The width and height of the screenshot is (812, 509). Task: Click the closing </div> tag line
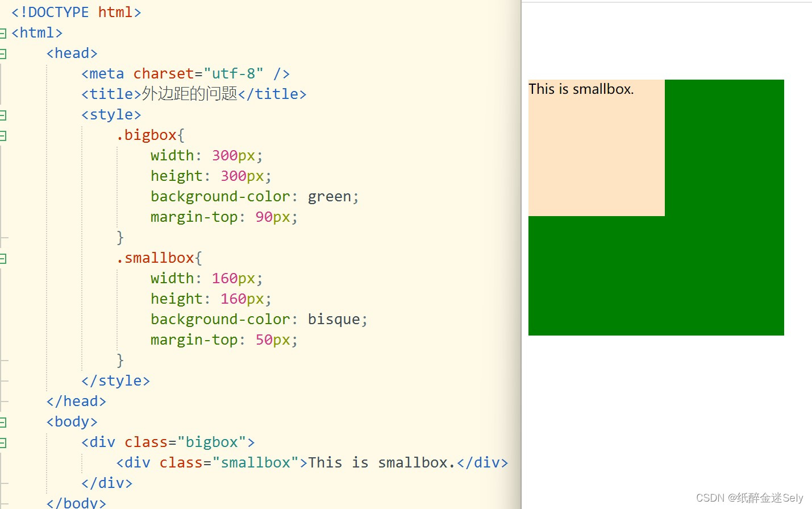pyautogui.click(x=107, y=483)
